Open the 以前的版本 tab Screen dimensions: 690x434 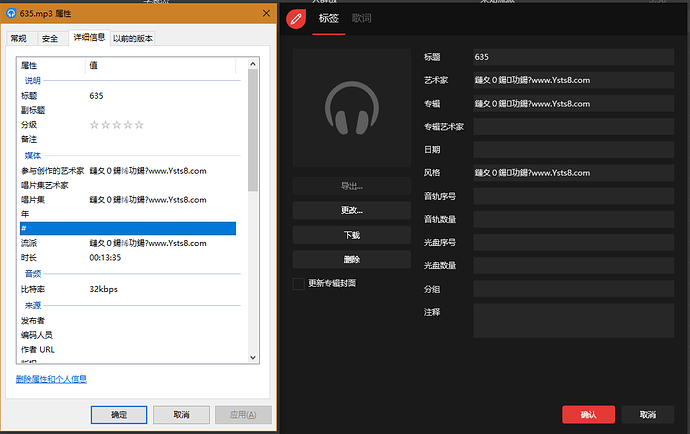[133, 39]
